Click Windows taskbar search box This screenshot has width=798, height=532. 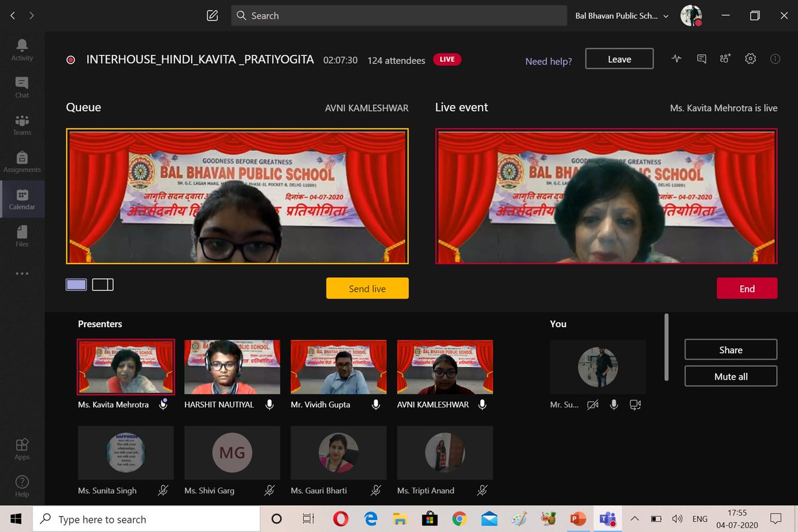145,519
